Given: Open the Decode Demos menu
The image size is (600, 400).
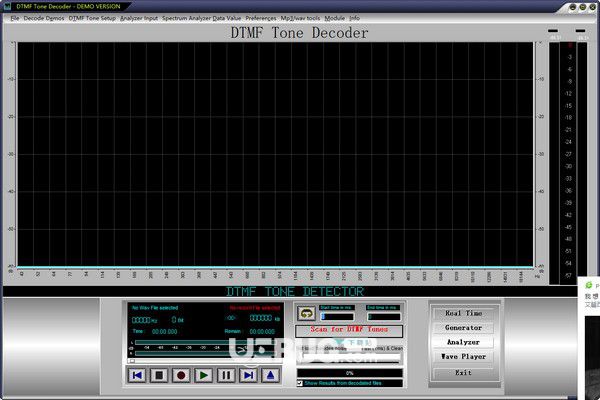Looking at the screenshot, I should point(44,18).
